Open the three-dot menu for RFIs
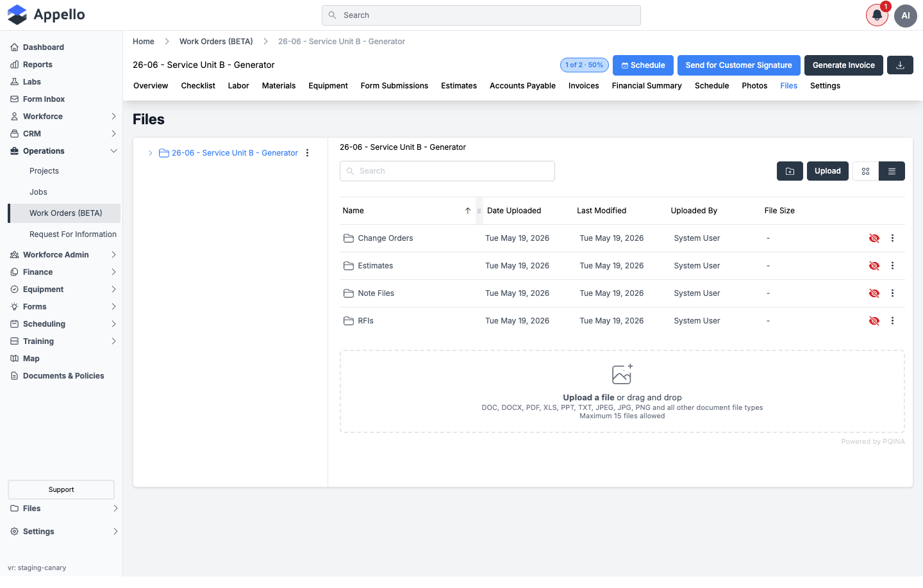This screenshot has width=923, height=588. (x=892, y=321)
